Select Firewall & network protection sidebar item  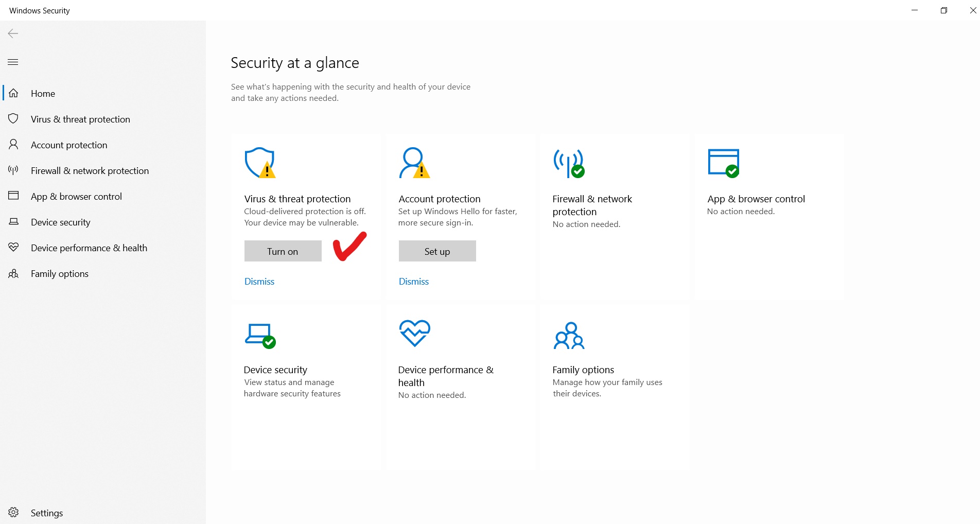click(x=90, y=171)
